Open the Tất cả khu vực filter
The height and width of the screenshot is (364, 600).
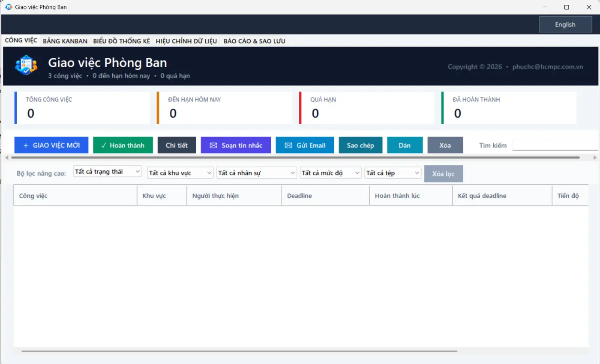pos(180,173)
